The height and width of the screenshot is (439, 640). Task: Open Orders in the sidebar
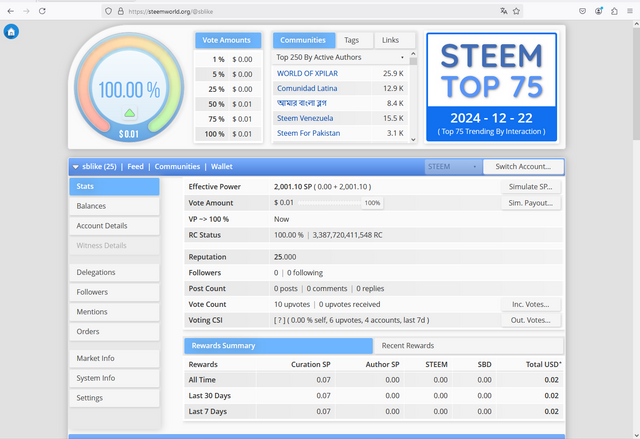click(114, 331)
